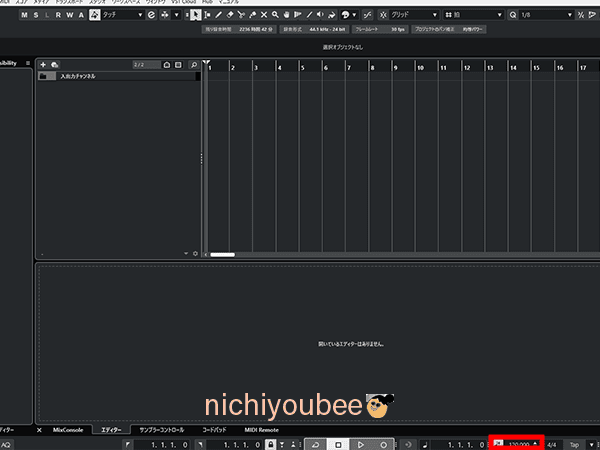Select the Zoom magnifier tool
Image resolution: width=600 pixels, height=450 pixels.
pyautogui.click(x=276, y=16)
